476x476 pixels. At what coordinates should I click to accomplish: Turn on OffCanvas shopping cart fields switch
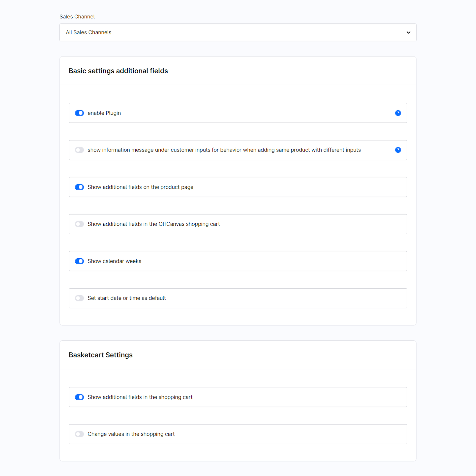(x=79, y=224)
